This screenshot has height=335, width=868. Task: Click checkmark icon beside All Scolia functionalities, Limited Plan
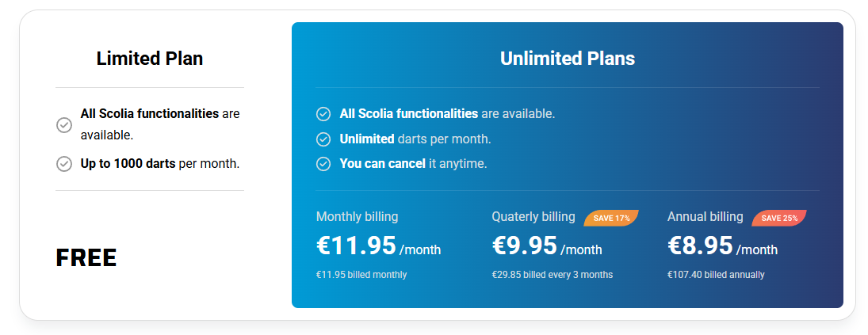(x=64, y=125)
